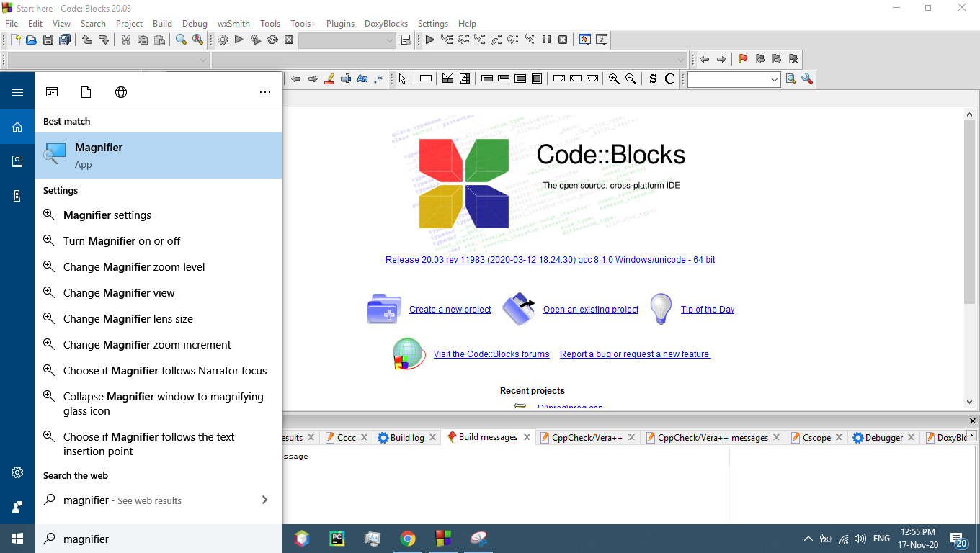Switch to the Debugger tab
This screenshot has height=553, width=980.
[884, 437]
